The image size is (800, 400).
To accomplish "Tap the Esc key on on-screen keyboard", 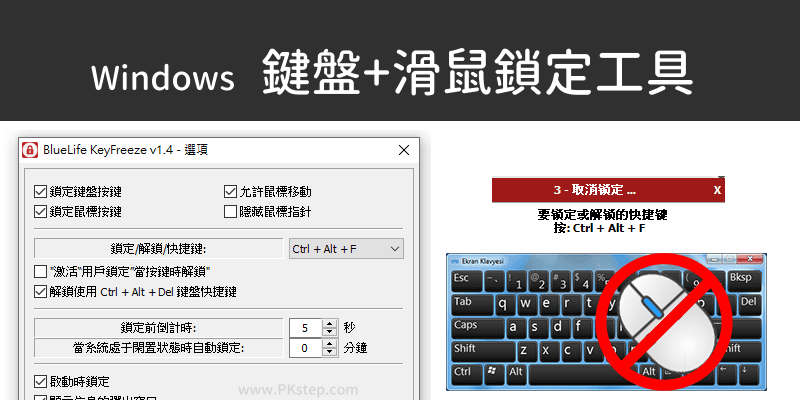I will [x=467, y=281].
